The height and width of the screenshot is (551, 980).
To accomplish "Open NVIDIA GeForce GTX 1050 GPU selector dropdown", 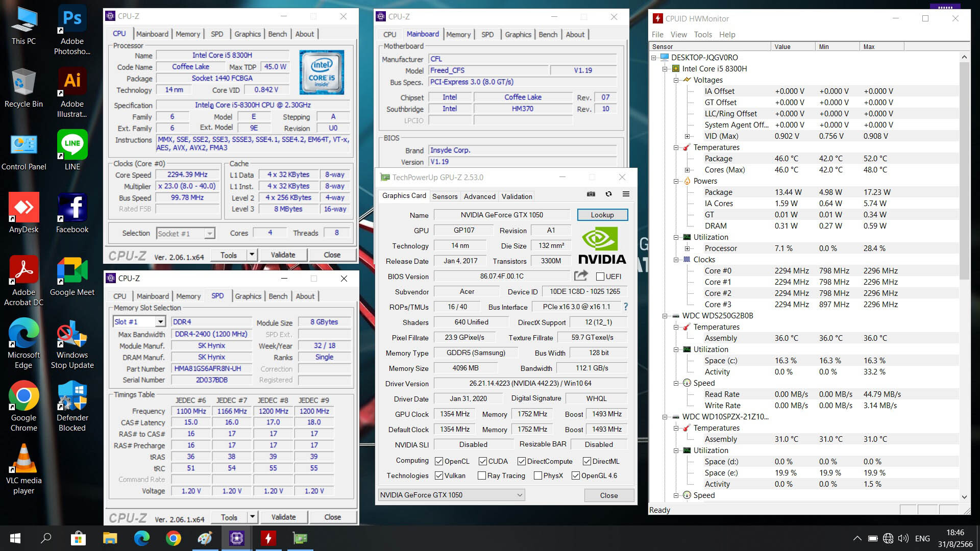I will (x=451, y=495).
